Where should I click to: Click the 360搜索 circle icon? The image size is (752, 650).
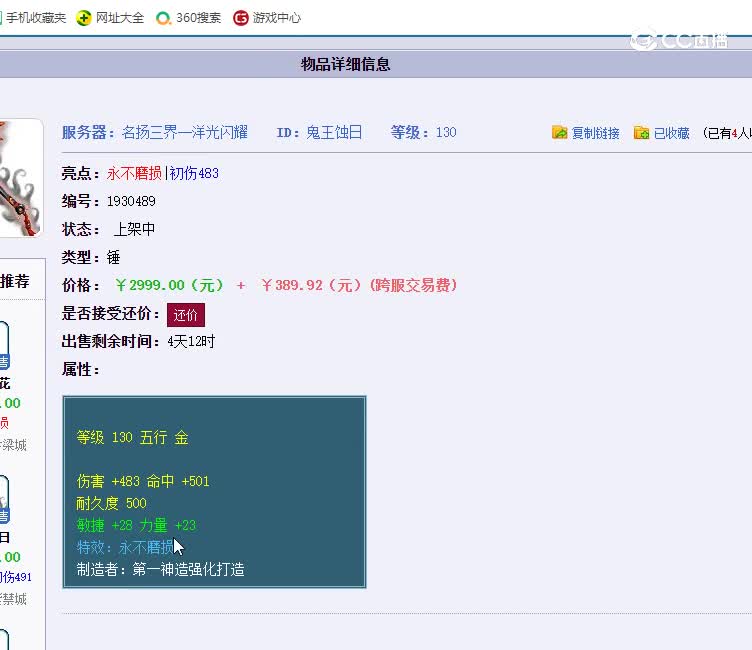[x=163, y=18]
